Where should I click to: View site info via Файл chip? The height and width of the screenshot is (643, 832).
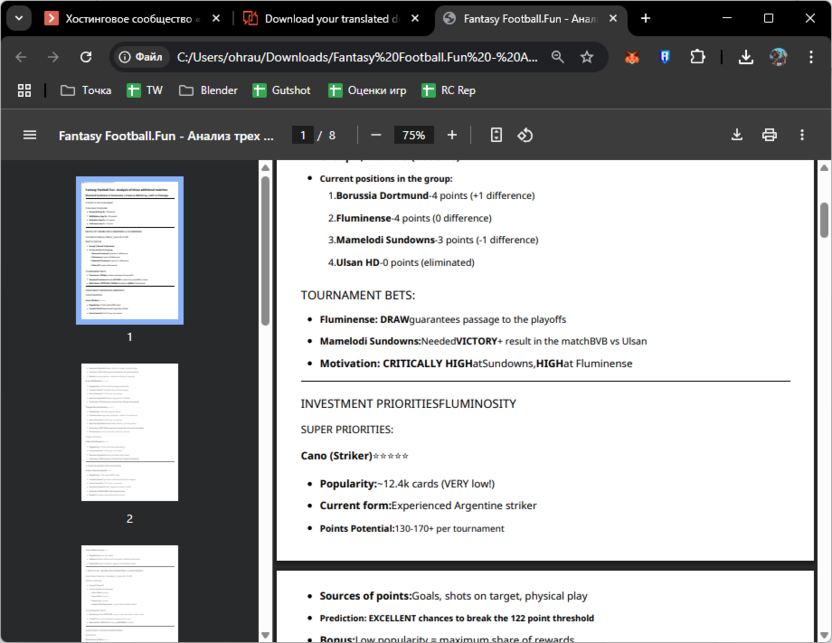point(141,57)
